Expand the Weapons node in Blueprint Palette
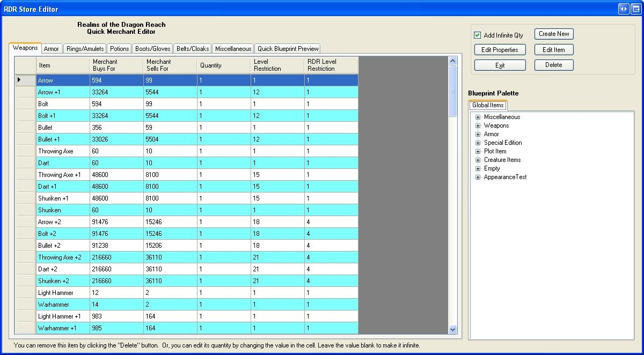644x355 pixels. click(478, 125)
